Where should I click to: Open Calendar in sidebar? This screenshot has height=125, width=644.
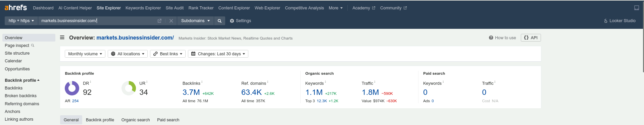(13, 61)
